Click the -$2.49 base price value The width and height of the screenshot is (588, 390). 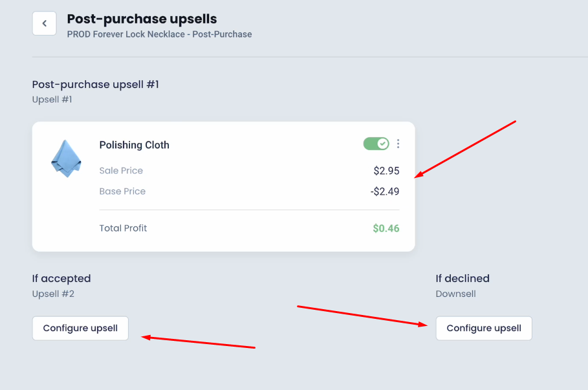385,191
